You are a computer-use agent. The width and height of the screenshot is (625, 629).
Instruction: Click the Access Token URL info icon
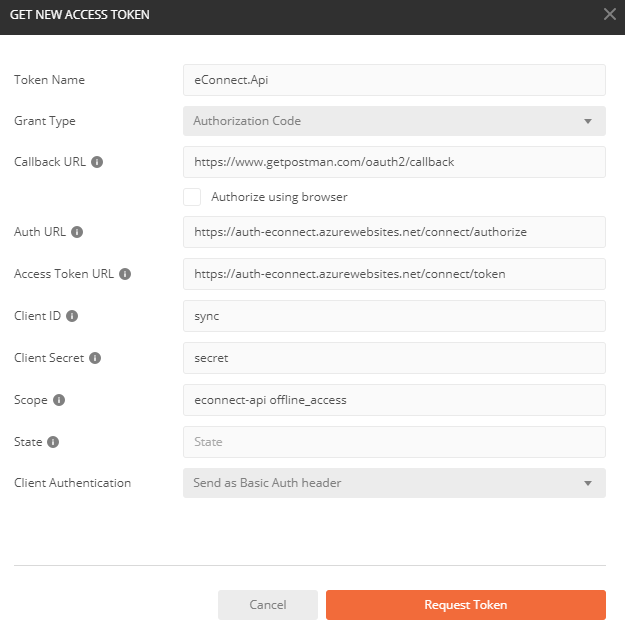(x=125, y=274)
